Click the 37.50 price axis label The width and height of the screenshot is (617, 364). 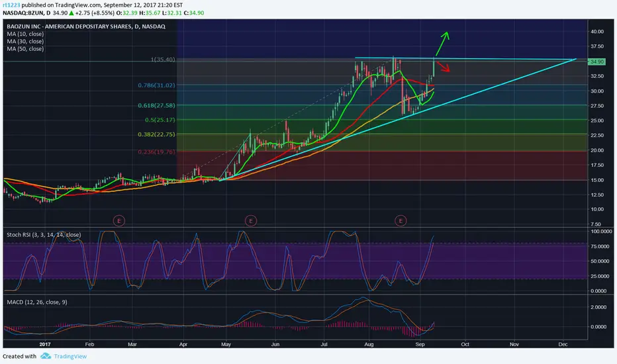pyautogui.click(x=597, y=46)
